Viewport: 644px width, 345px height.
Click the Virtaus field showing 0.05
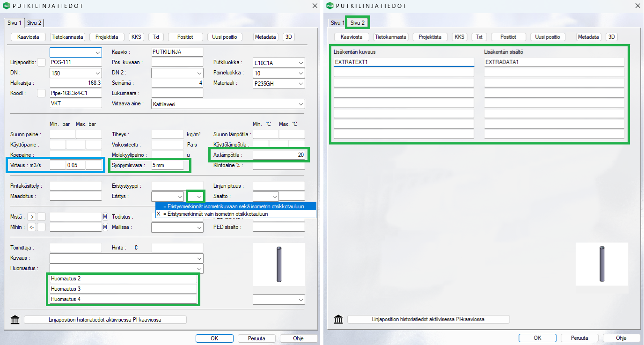click(x=75, y=165)
